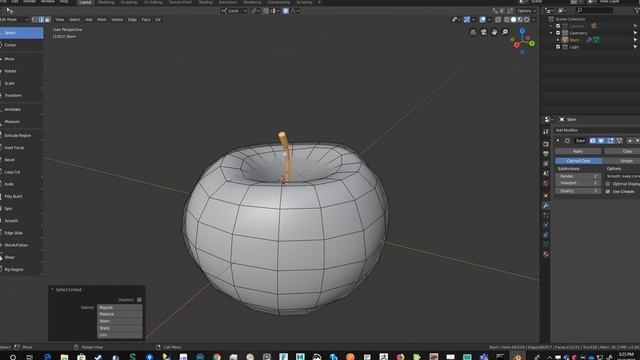
Task: Collapse the Select Linked operator panel
Action: point(52,290)
